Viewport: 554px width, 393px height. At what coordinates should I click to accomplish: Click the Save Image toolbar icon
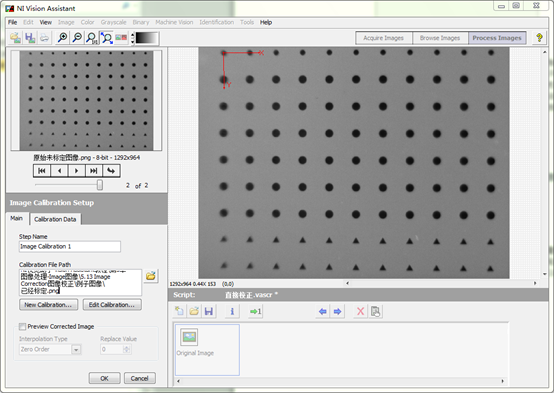coord(30,38)
